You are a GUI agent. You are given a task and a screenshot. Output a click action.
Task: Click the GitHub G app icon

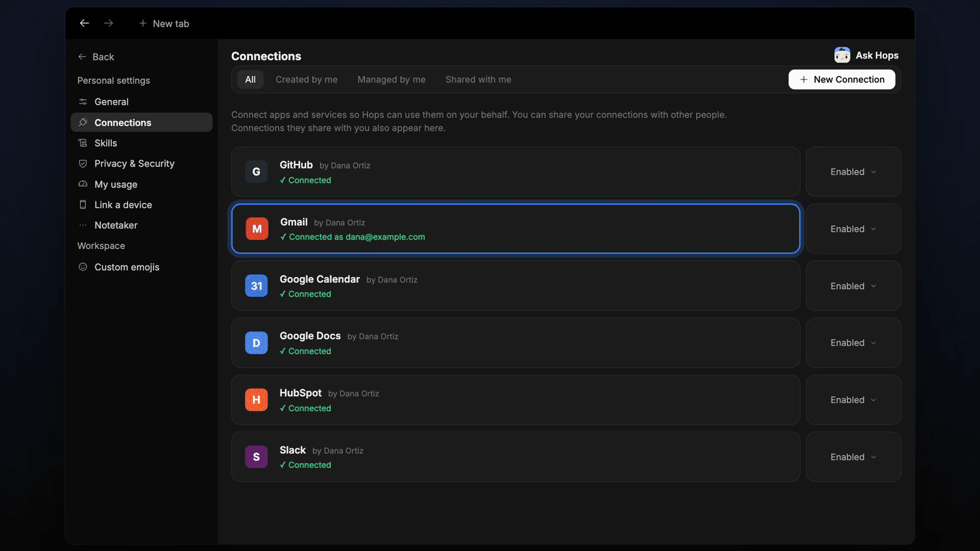click(256, 172)
